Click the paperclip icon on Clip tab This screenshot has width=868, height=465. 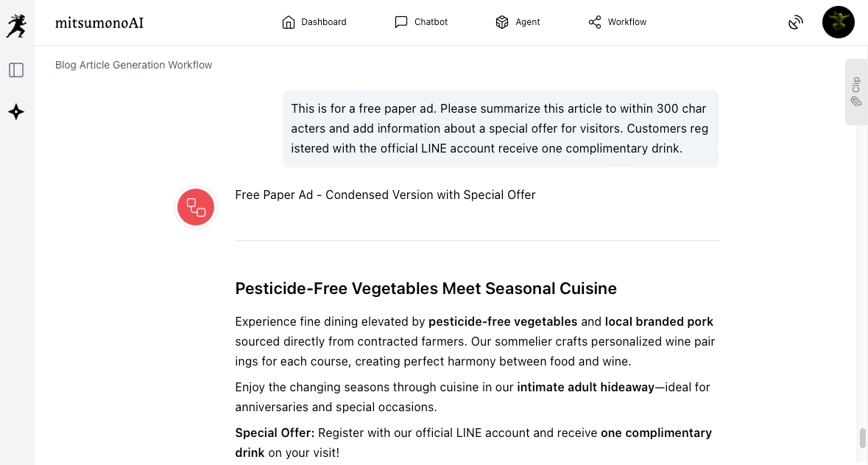pyautogui.click(x=856, y=101)
